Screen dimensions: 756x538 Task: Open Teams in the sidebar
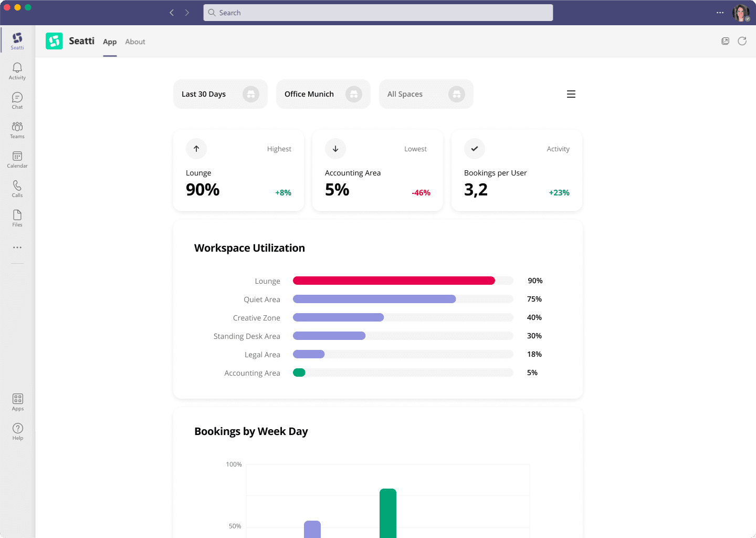pyautogui.click(x=17, y=130)
